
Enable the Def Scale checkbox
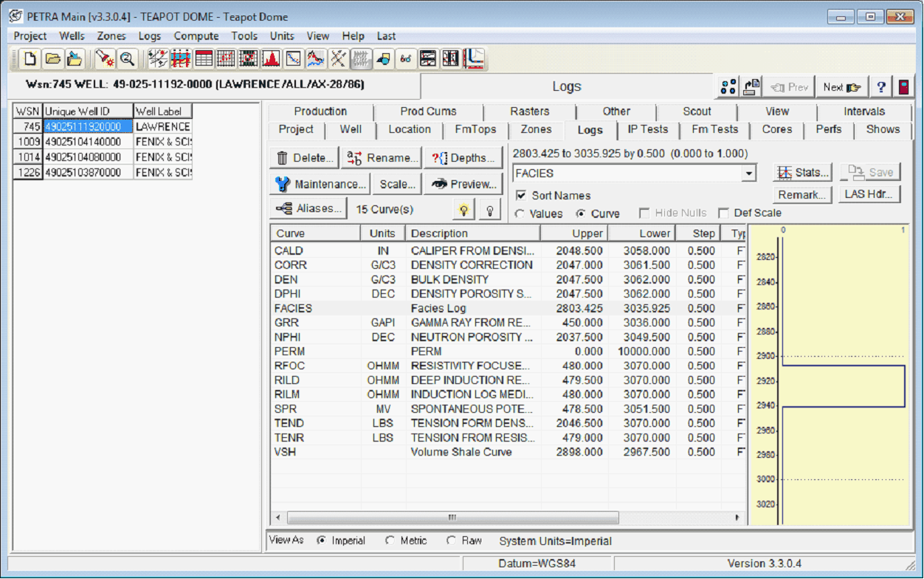point(723,213)
